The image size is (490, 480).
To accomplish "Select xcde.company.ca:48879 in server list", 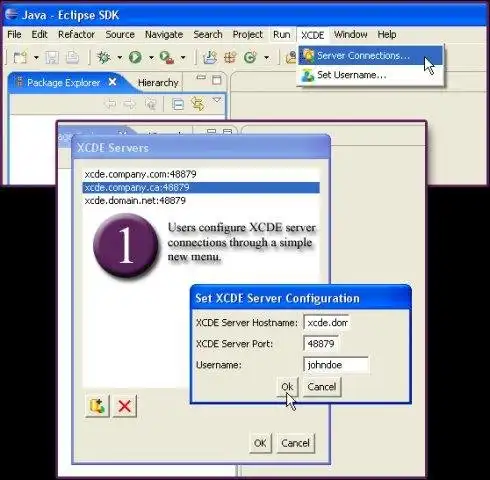I will tap(201, 187).
